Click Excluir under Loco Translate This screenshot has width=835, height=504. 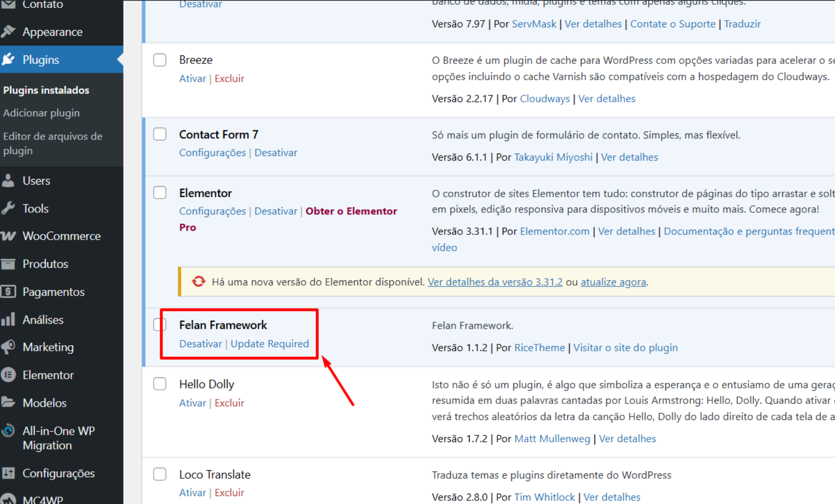point(229,492)
